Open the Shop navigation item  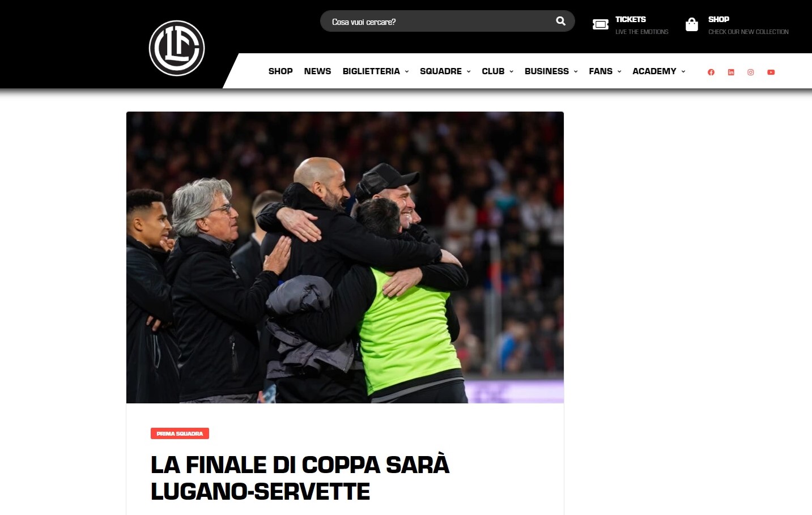pos(280,71)
